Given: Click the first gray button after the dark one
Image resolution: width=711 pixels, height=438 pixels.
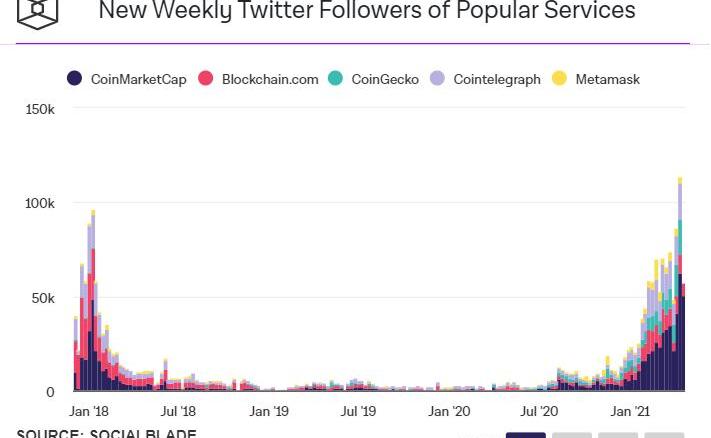Looking at the screenshot, I should point(572,435).
